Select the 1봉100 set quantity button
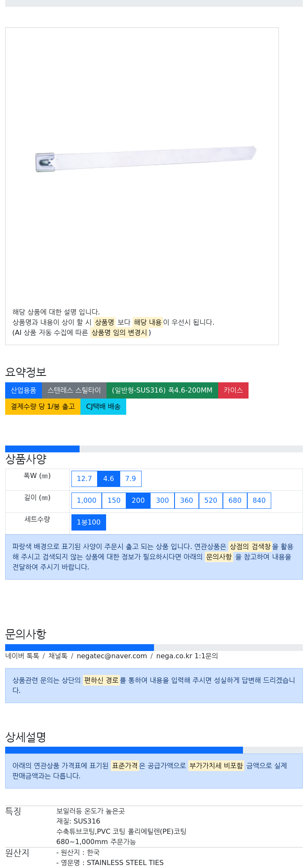The height and width of the screenshot is (868, 308). [89, 522]
